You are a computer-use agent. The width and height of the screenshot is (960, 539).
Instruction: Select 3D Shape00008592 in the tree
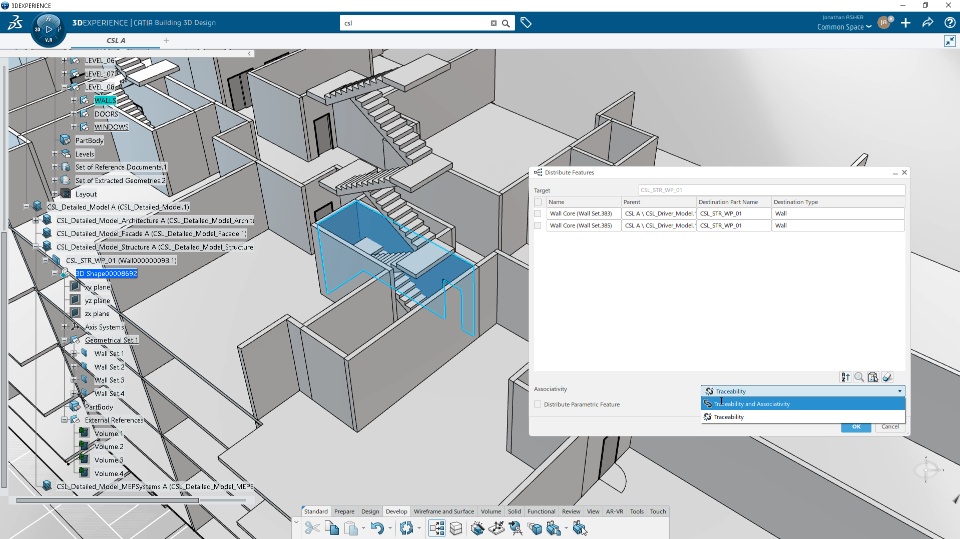(107, 274)
